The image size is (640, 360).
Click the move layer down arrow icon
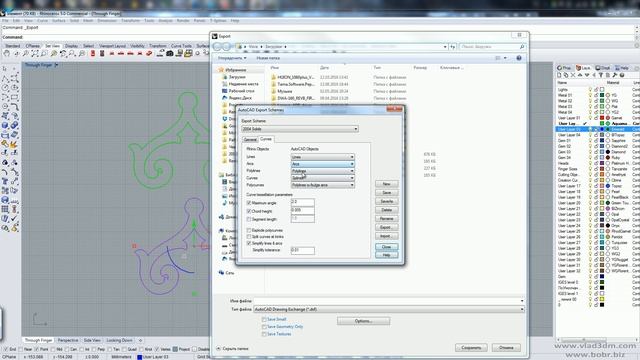click(x=587, y=75)
